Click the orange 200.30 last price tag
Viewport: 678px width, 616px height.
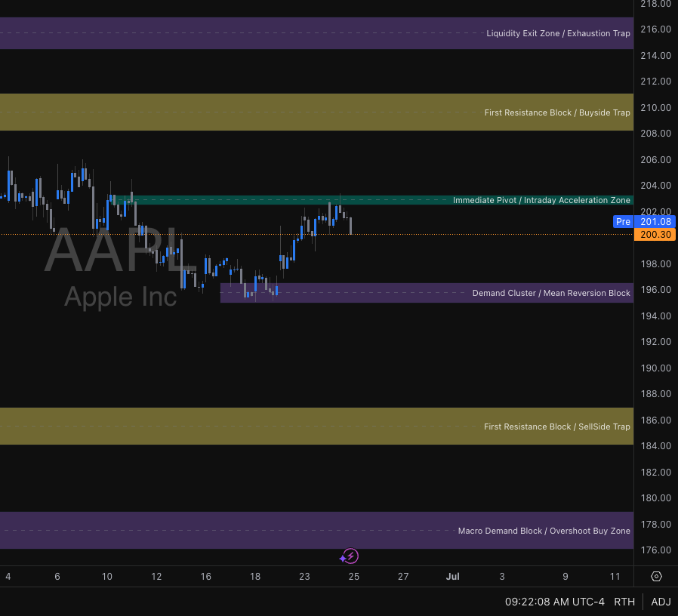tap(654, 234)
